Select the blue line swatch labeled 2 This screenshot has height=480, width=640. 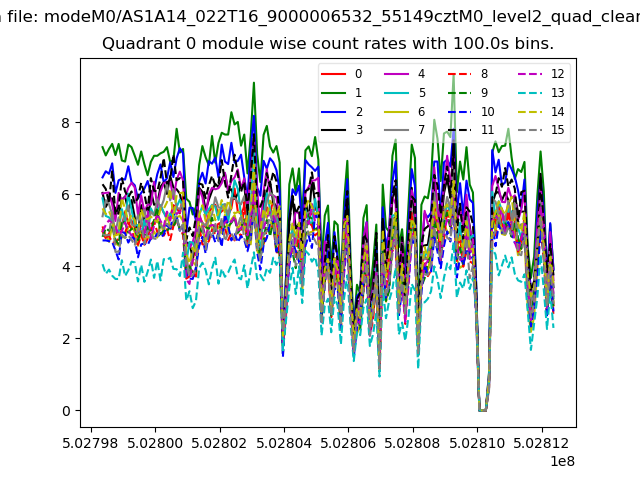[336, 112]
